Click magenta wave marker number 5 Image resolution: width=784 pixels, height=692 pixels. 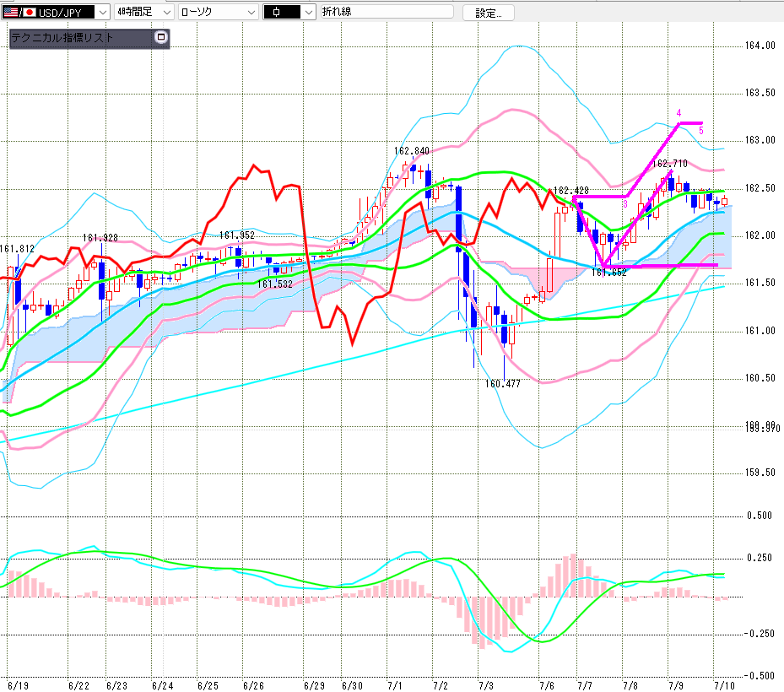tap(701, 131)
